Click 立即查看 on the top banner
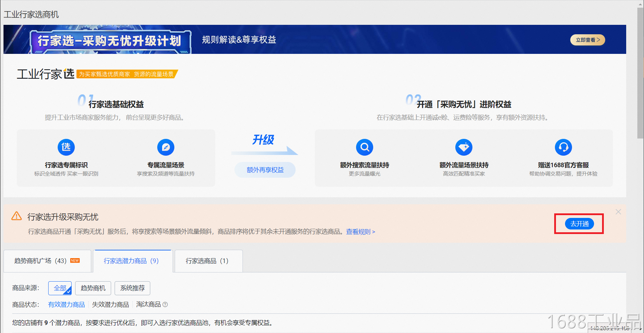Screen dimensions: 644x333 pos(587,40)
